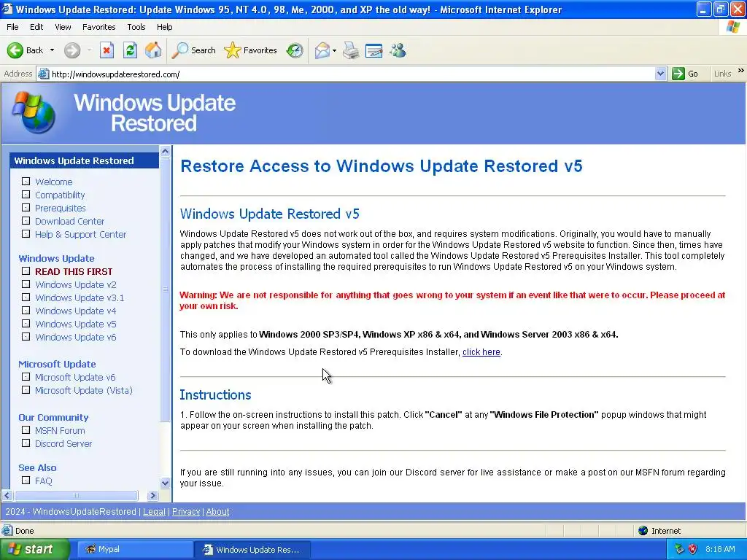Viewport: 747px width, 560px height.
Task: Click the Edit page toolbar icon
Action: (x=374, y=50)
